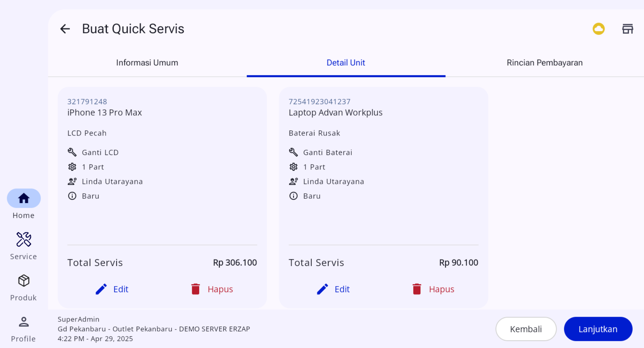Viewport: 644px width, 348px height.
Task: Click serial number 321791248
Action: click(x=87, y=102)
